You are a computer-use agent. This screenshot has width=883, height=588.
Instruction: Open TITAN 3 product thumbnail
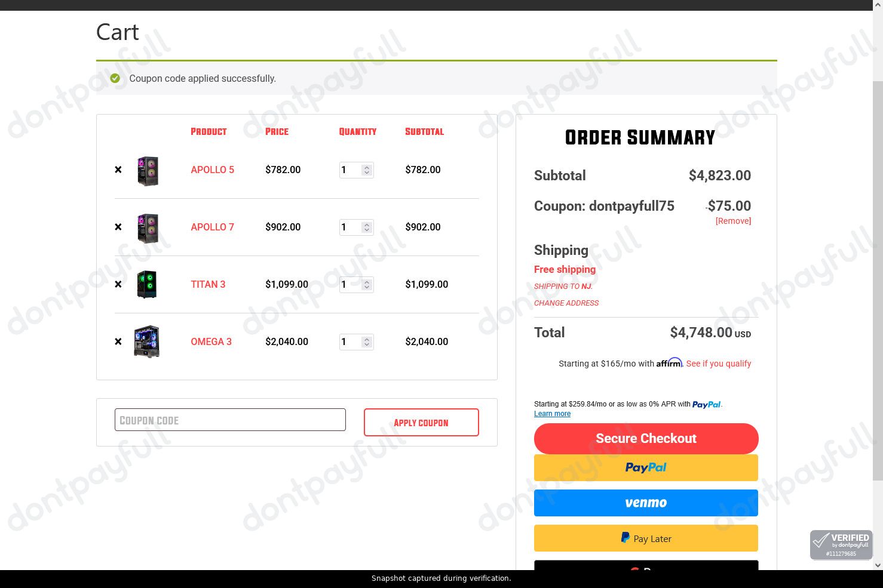pos(147,284)
